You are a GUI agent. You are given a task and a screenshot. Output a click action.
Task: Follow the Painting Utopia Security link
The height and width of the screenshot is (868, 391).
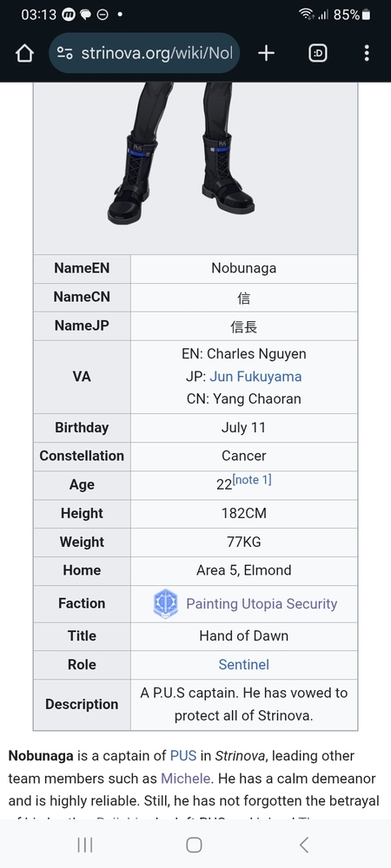tap(262, 603)
